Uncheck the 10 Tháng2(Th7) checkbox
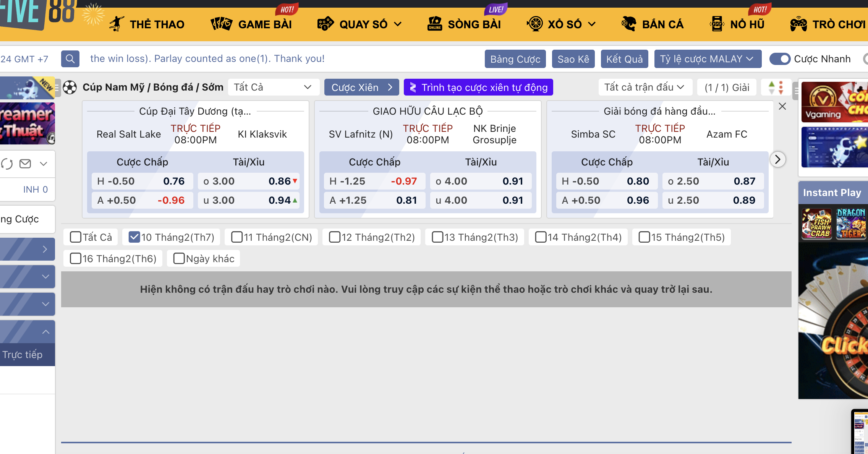Screen dimensions: 868x454 [x=134, y=237]
